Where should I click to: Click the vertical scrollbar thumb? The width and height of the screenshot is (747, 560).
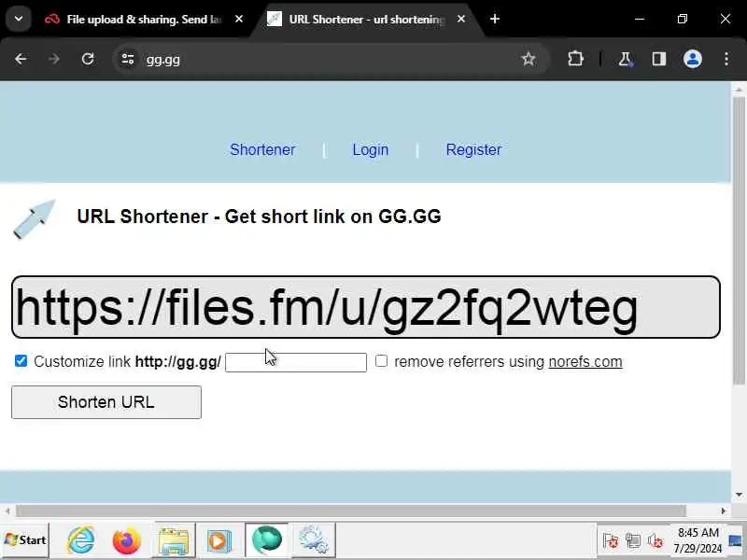point(739,241)
